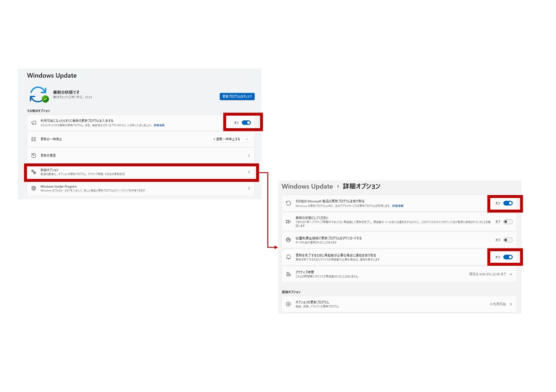This screenshot has height=392, width=556.
Task: Click the plus circle icon beside オプションの更新プログラム
Action: (288, 304)
